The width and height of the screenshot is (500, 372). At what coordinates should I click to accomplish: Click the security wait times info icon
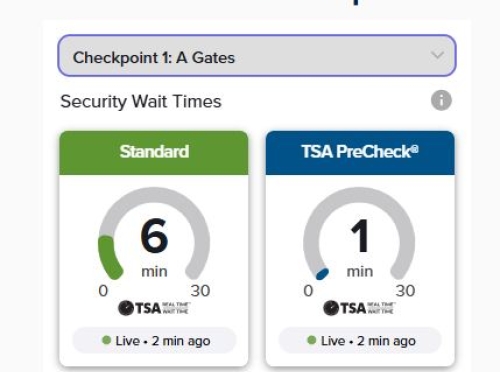[441, 100]
